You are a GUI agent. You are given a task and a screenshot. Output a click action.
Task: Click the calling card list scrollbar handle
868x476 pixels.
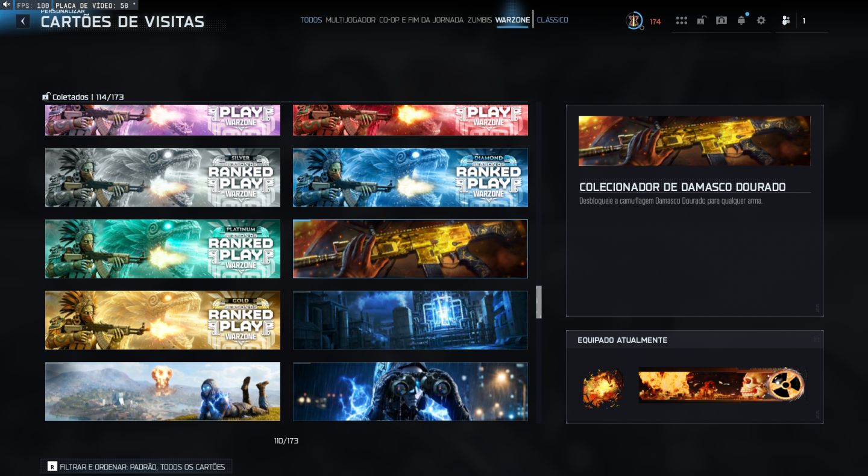(x=539, y=302)
